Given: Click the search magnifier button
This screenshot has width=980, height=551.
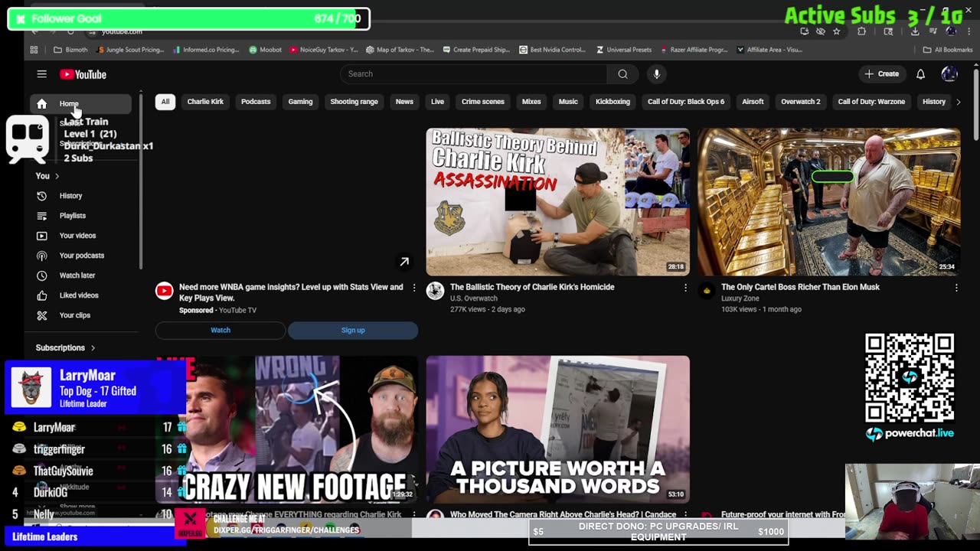Looking at the screenshot, I should coord(622,74).
